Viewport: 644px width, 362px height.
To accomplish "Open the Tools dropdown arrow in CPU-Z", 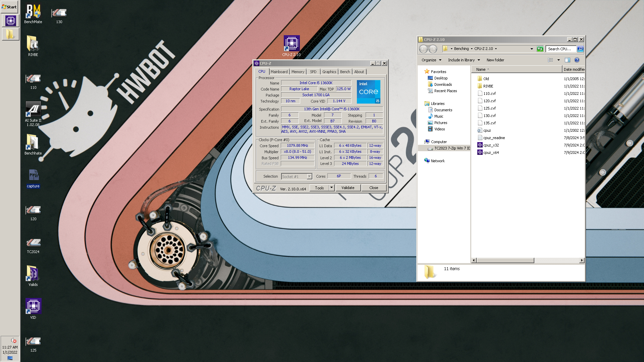I will 331,188.
